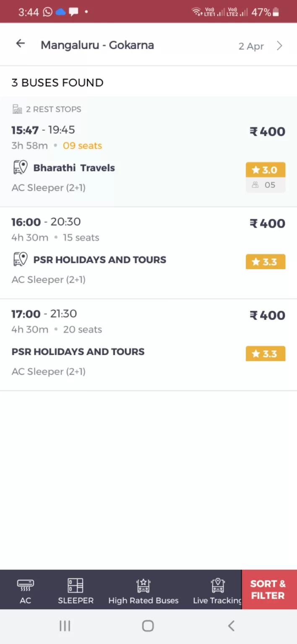Select the 15:47 Bharathi Travels bus
Image resolution: width=297 pixels, height=644 pixels.
tap(148, 151)
